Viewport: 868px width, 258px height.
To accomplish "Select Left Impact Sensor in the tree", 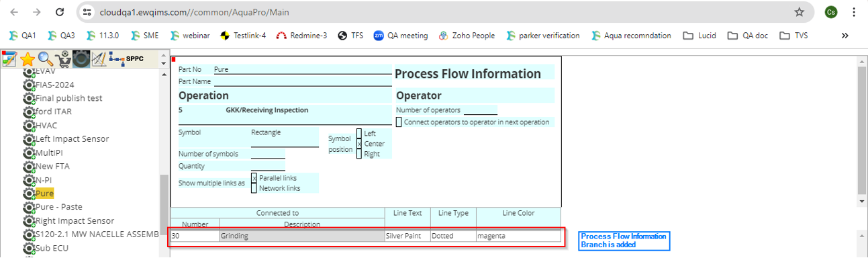I will pyautogui.click(x=73, y=139).
